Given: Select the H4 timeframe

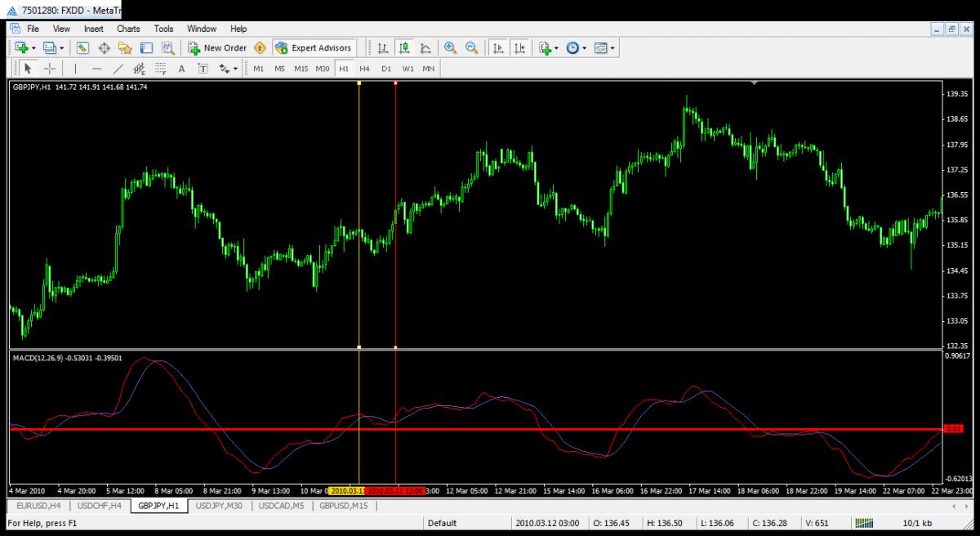Looking at the screenshot, I should [x=364, y=69].
